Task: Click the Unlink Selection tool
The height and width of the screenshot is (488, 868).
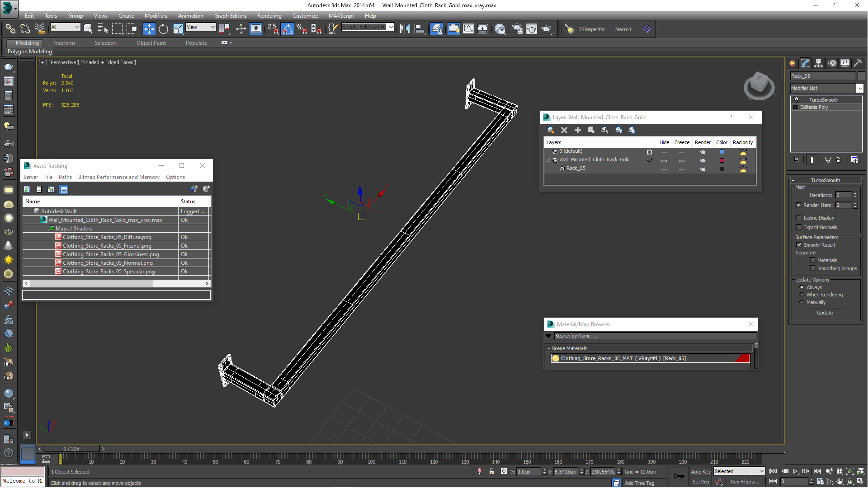Action: point(25,29)
